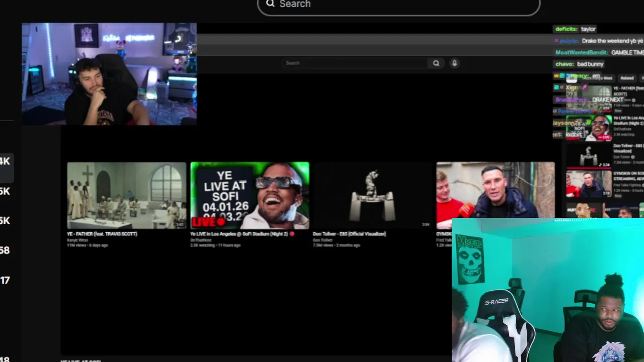Image resolution: width=644 pixels, height=362 pixels.
Task: Click chat message 'DRAKE NEXT'
Action: pyautogui.click(x=608, y=100)
